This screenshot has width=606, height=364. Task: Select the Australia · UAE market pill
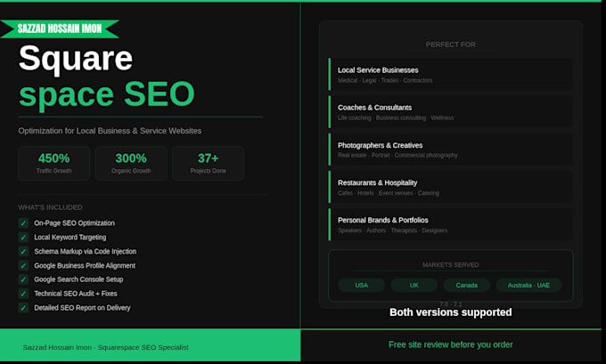click(x=528, y=286)
